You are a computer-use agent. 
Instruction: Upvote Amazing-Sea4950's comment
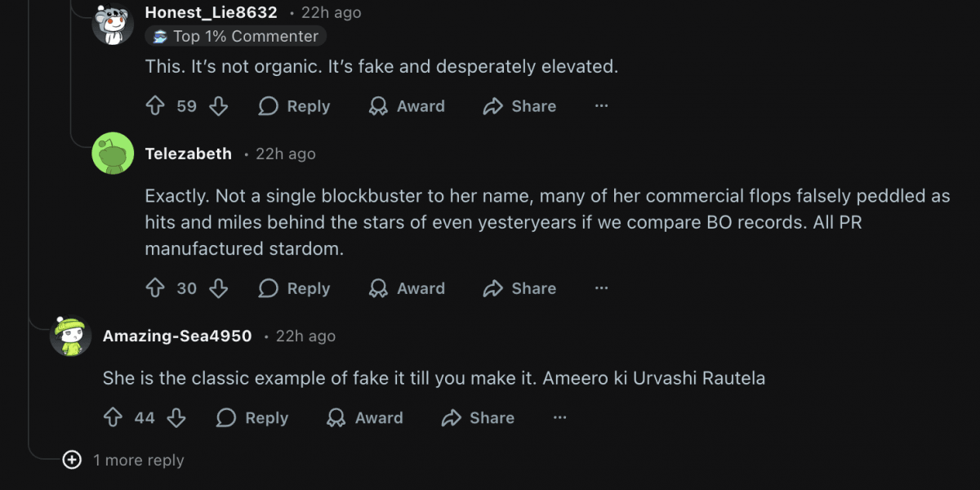114,417
